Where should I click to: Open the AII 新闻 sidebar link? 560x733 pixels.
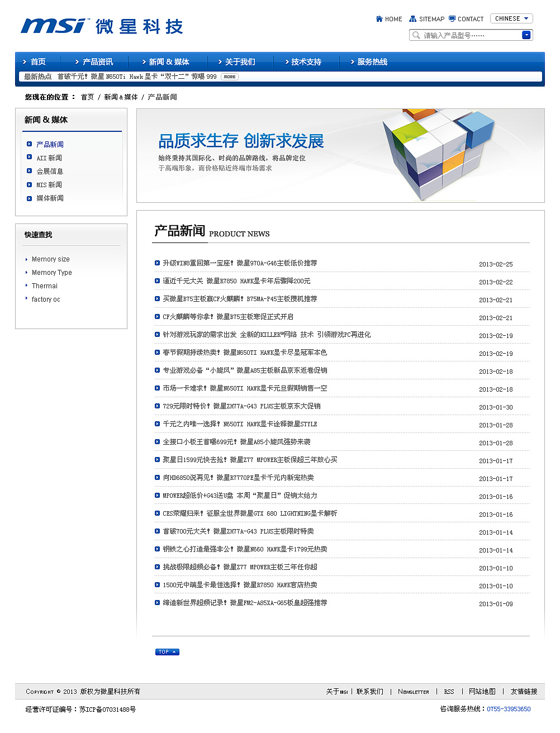pyautogui.click(x=48, y=158)
